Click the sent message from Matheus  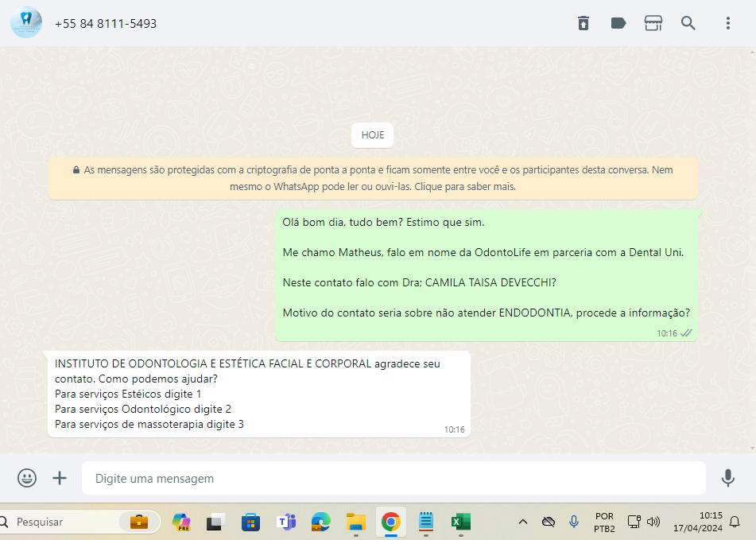click(486, 275)
